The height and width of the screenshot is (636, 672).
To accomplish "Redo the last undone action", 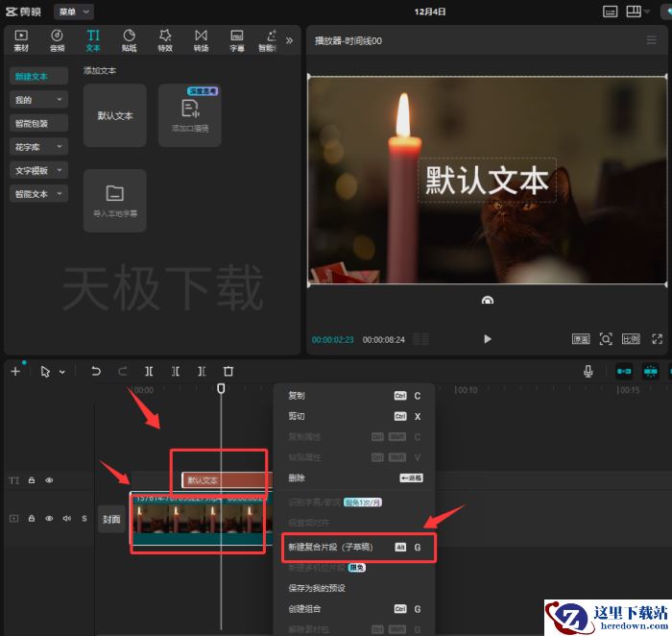I will [x=123, y=371].
